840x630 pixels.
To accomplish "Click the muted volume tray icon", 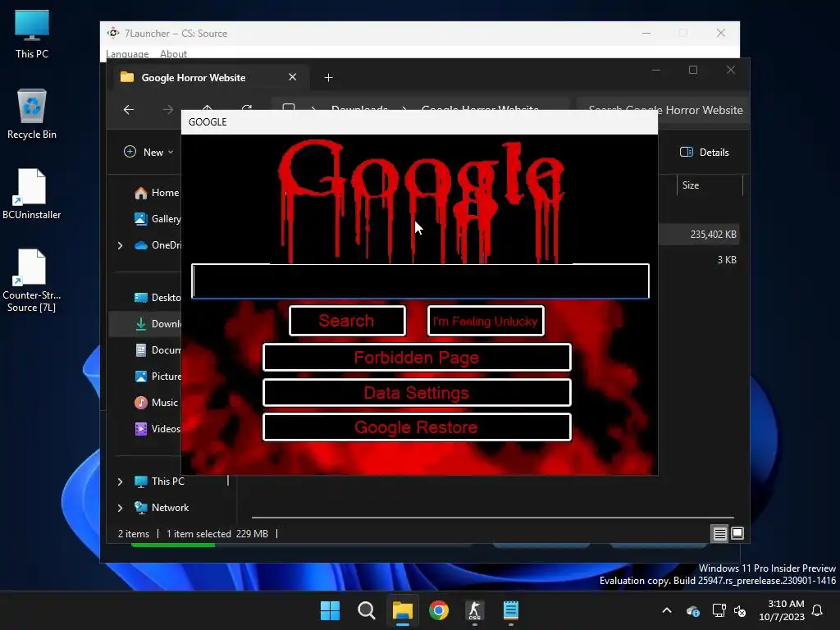I will pos(740,610).
